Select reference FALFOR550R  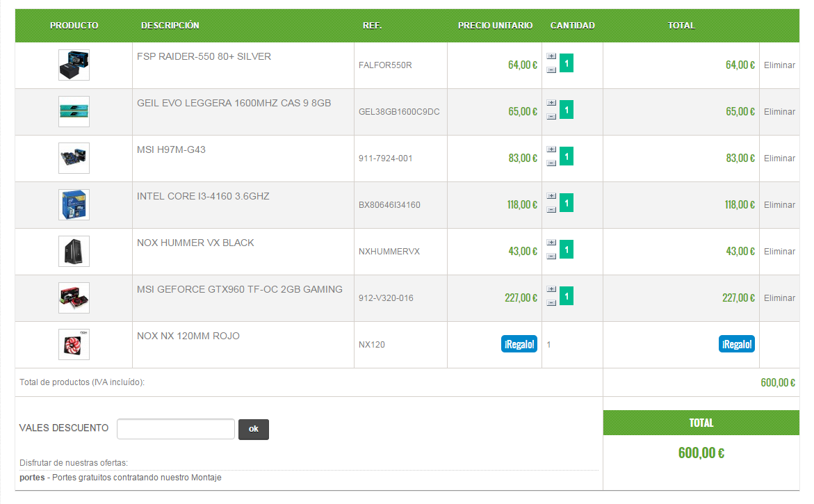(385, 65)
